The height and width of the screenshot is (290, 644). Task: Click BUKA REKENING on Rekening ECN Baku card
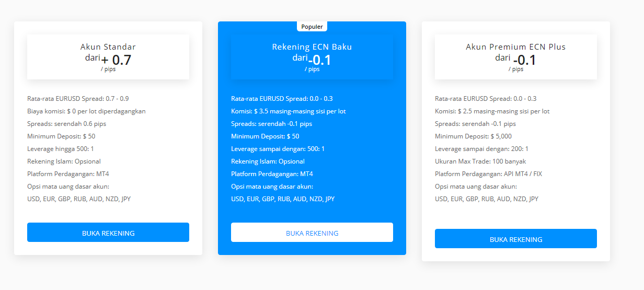pos(312,233)
